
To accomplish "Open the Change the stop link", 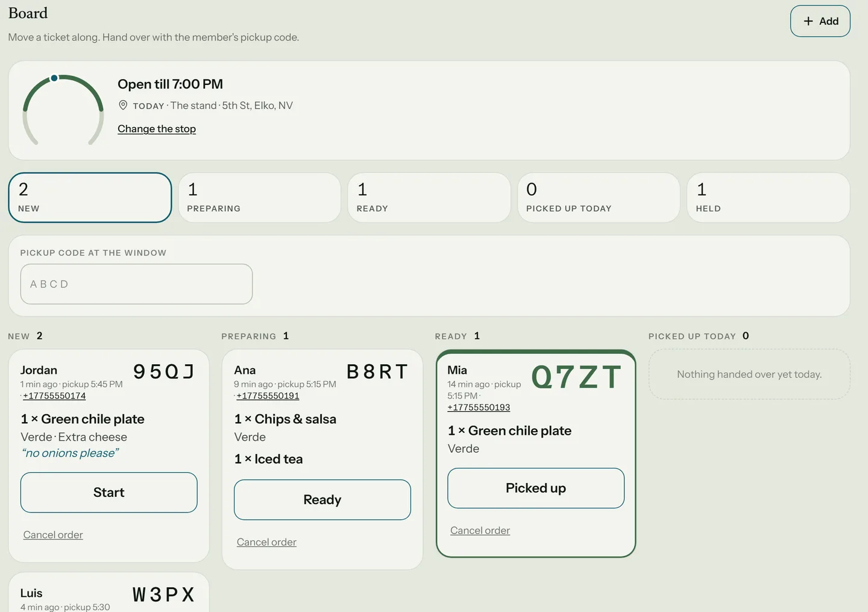I will [157, 129].
